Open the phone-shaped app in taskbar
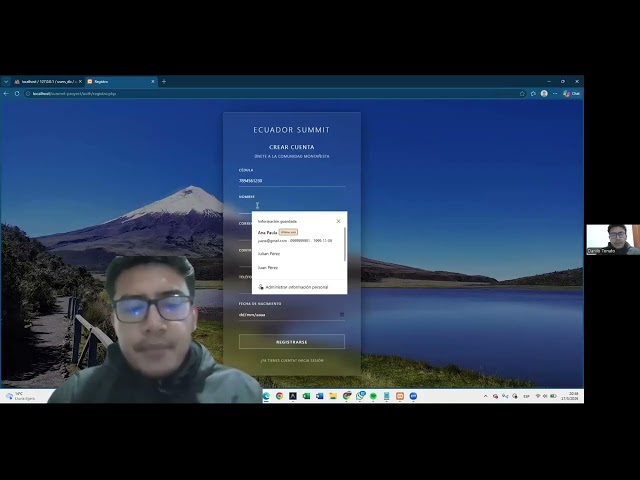Image resolution: width=640 pixels, height=480 pixels. (387, 396)
